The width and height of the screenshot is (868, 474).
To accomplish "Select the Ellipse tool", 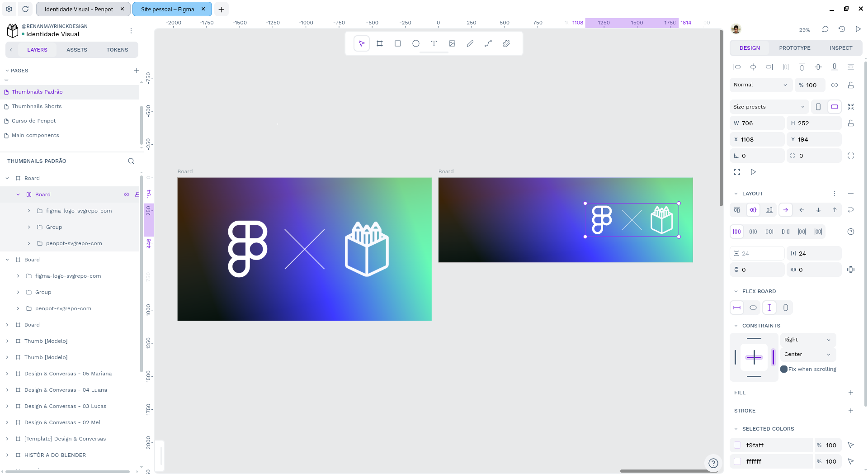I will pyautogui.click(x=415, y=43).
